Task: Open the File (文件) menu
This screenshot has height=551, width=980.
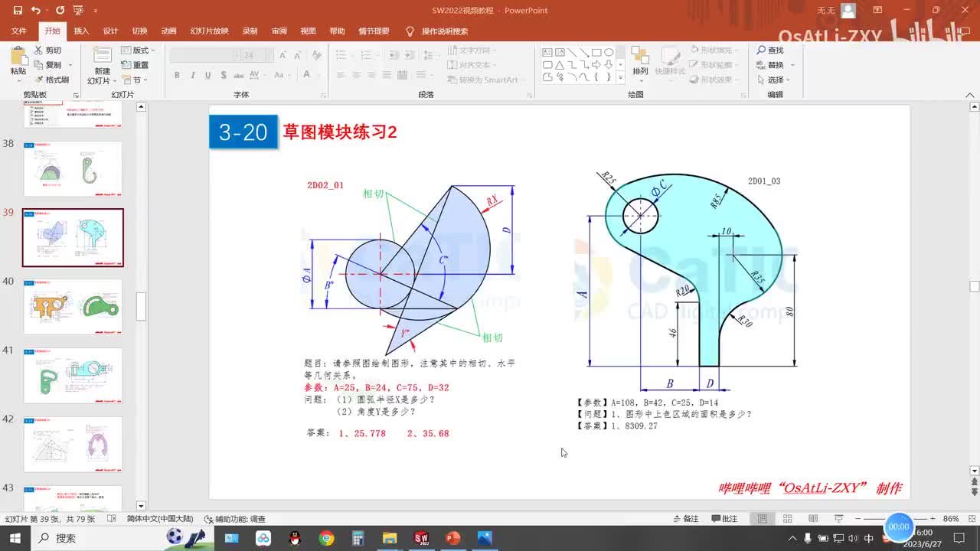Action: click(x=19, y=31)
